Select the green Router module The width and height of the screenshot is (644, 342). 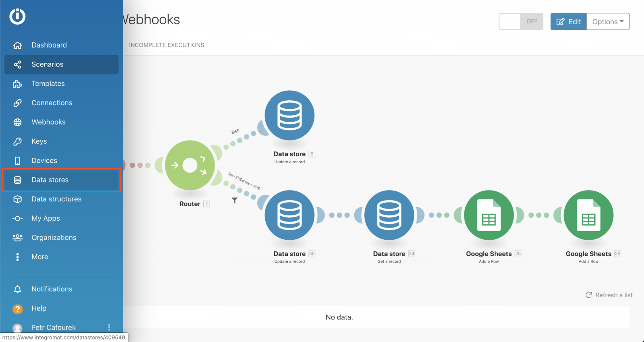pos(190,165)
